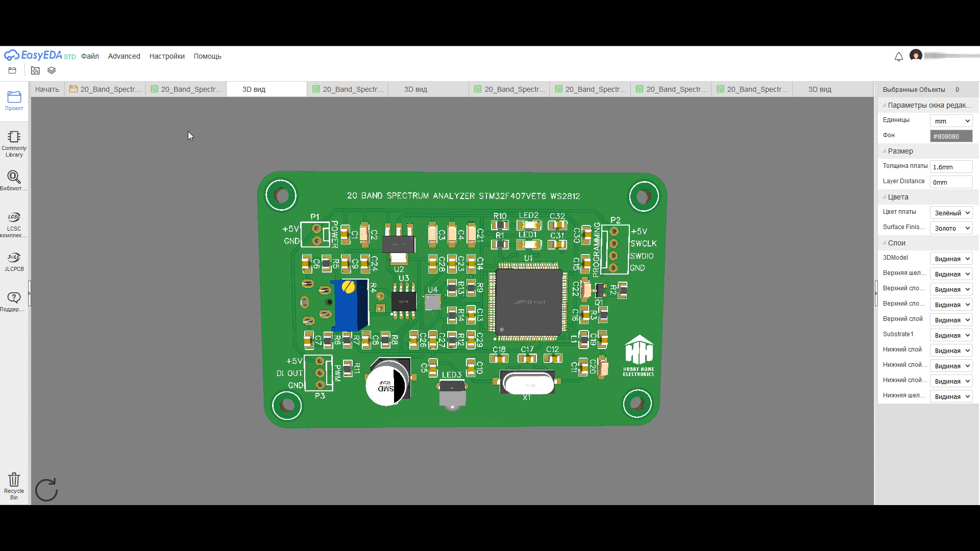Click the #808080 Фон color swatch
The image size is (980, 551).
(x=950, y=136)
